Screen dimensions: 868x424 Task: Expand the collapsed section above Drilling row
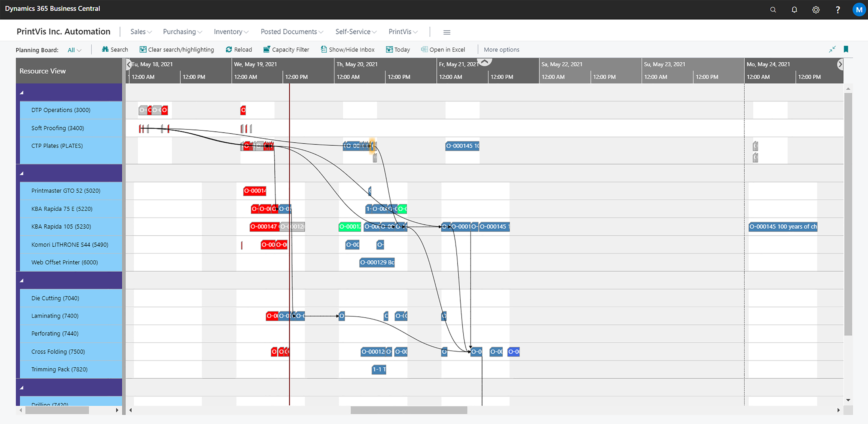(x=22, y=389)
